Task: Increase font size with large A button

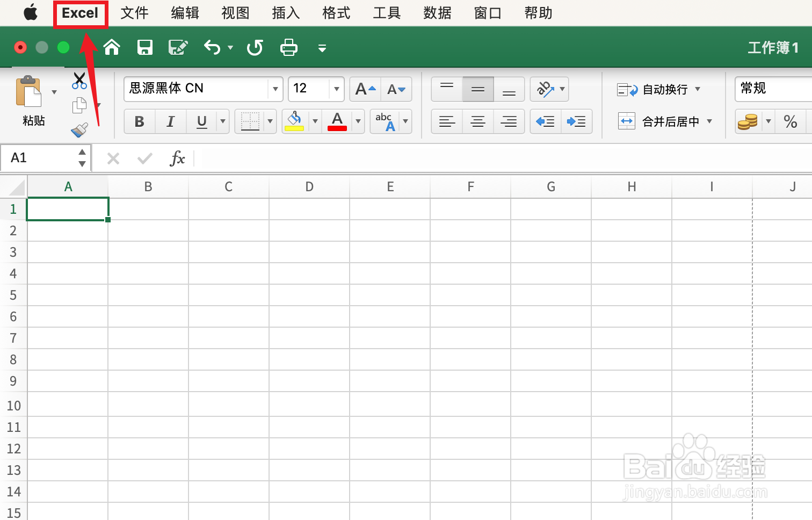Action: pyautogui.click(x=366, y=89)
